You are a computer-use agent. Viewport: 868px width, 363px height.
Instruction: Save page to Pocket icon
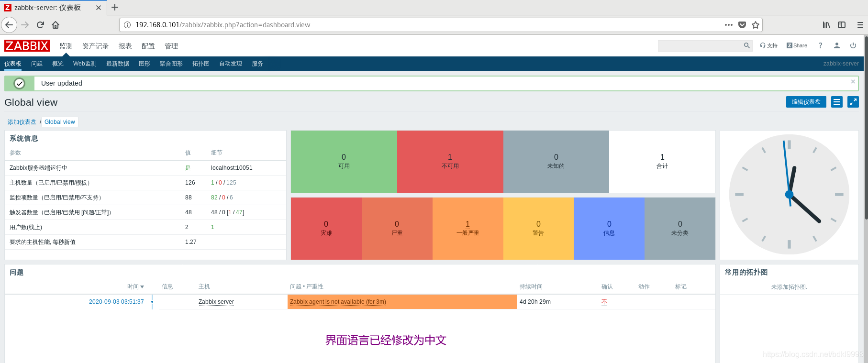click(742, 25)
